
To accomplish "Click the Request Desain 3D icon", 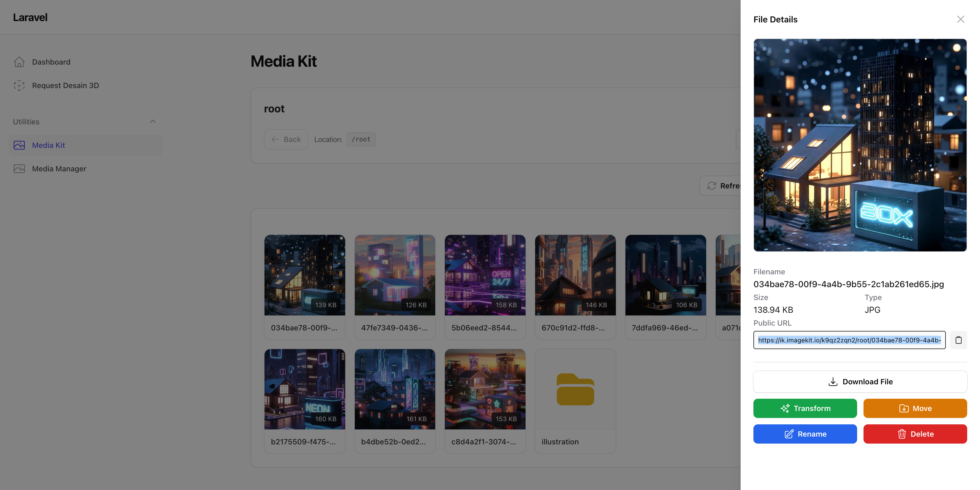I will point(19,85).
